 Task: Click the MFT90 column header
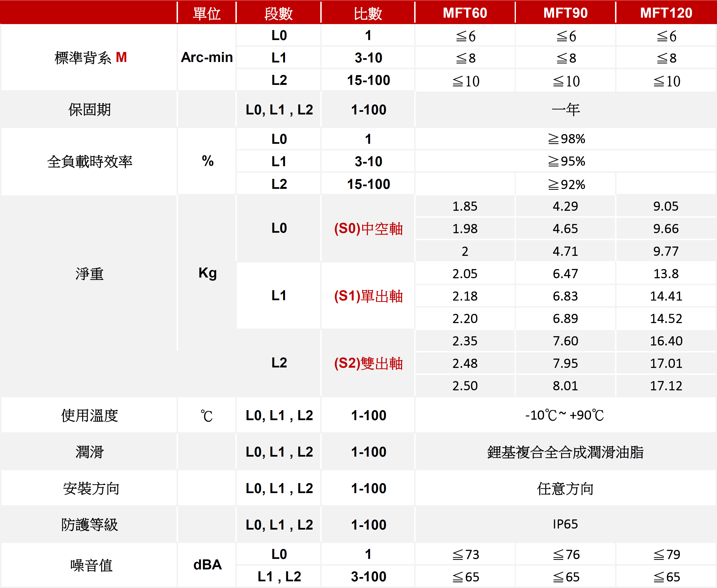pyautogui.click(x=565, y=13)
